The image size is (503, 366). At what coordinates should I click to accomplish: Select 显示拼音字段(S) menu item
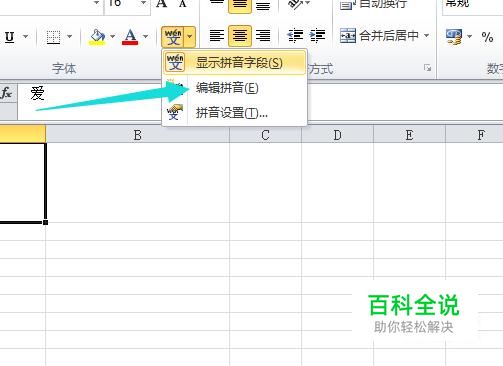tap(234, 62)
